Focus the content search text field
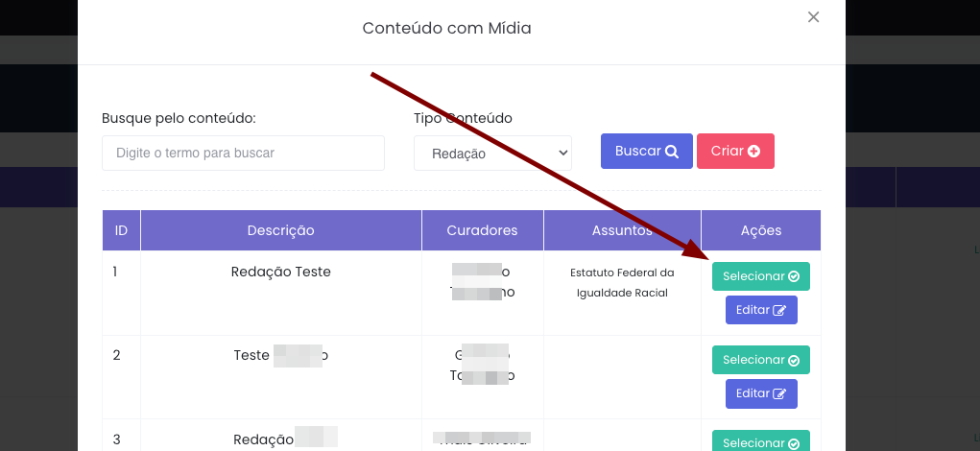Viewport: 980px width, 451px height. (x=243, y=153)
